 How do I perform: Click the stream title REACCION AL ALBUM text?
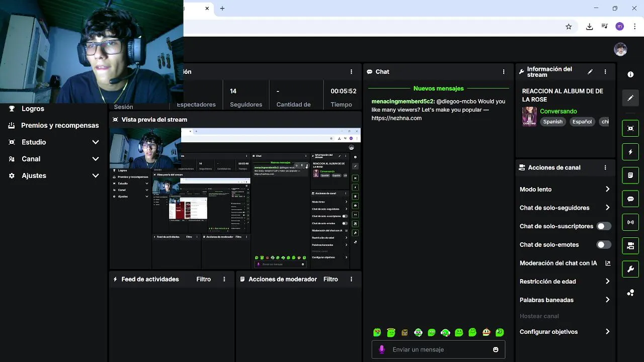click(562, 96)
